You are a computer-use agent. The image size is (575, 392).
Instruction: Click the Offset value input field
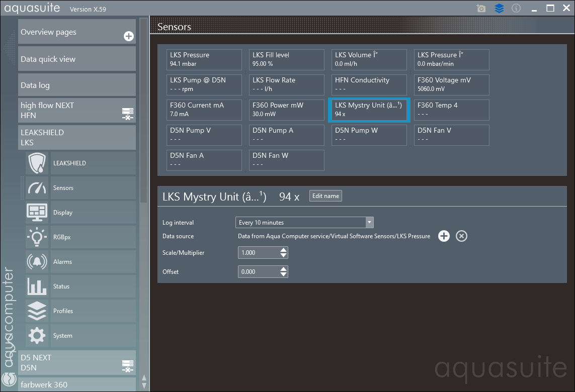[258, 272]
